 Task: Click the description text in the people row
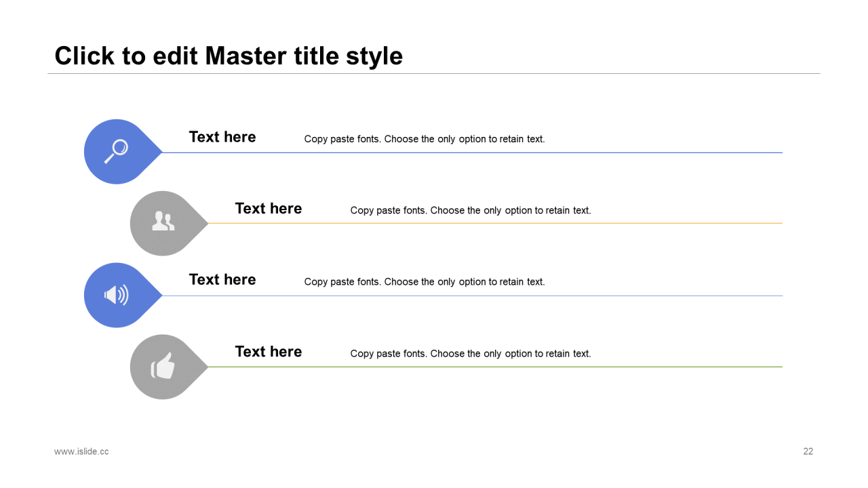pyautogui.click(x=471, y=211)
